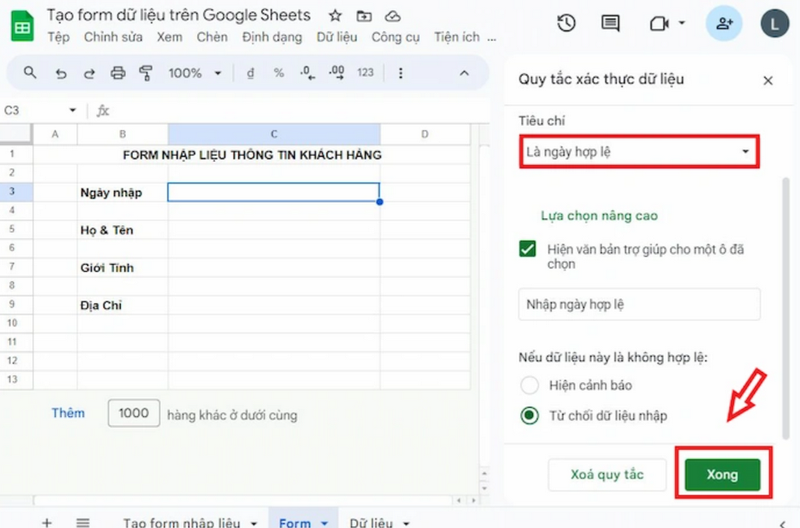This screenshot has width=800, height=528.
Task: Click 'Xoá quy tắc' button
Action: pos(606,474)
